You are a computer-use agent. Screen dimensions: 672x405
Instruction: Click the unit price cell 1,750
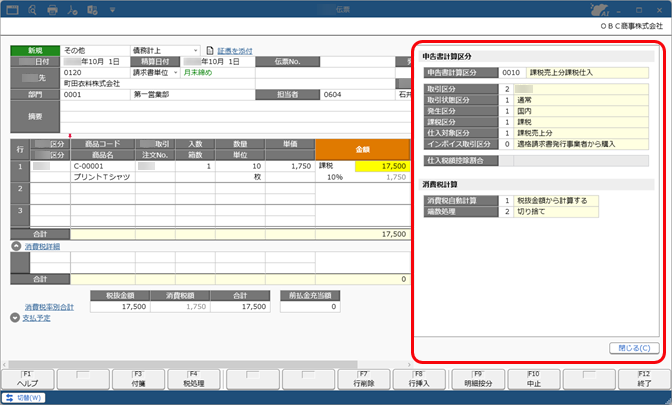click(x=290, y=166)
